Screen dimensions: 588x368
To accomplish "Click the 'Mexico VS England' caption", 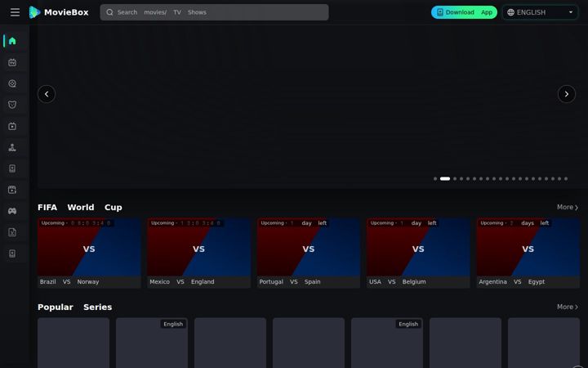I will pyautogui.click(x=182, y=281).
